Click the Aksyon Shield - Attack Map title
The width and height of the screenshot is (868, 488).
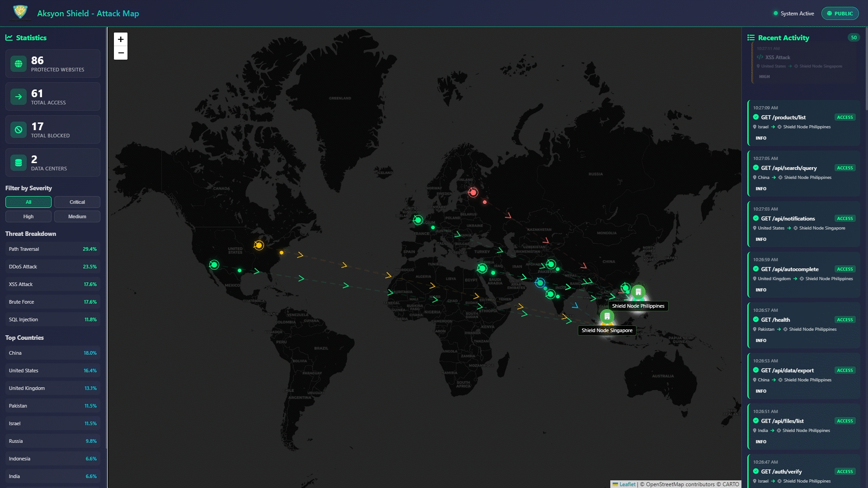coord(88,14)
